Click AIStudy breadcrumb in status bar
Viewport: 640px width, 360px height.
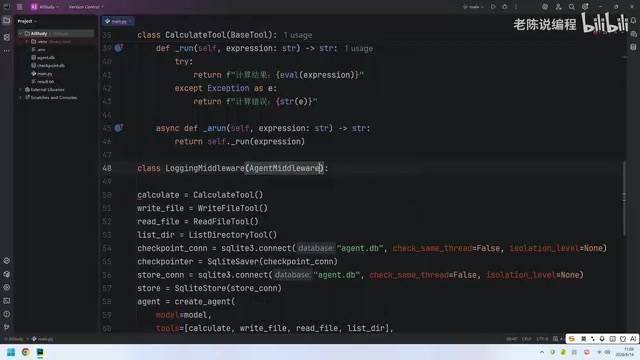tap(13, 339)
